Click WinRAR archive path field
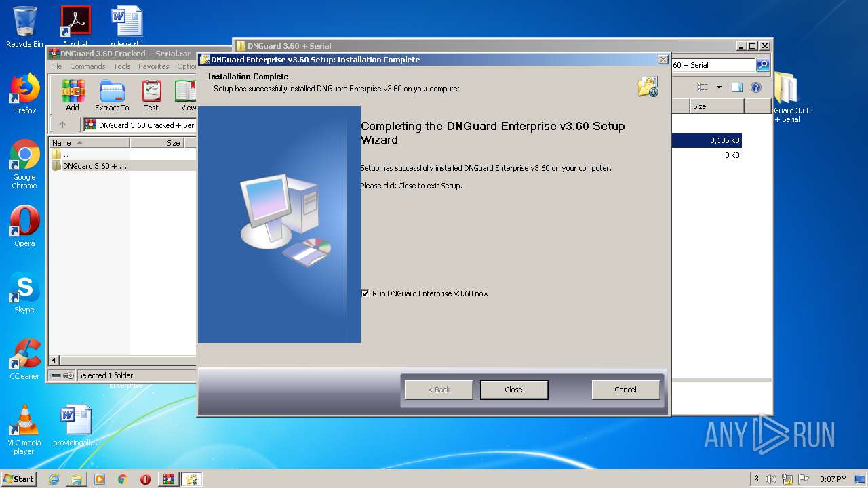The width and height of the screenshot is (868, 488). (x=140, y=125)
